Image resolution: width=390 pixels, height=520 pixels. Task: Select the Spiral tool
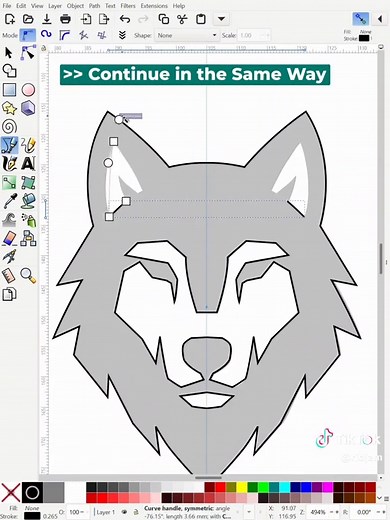tap(9, 127)
